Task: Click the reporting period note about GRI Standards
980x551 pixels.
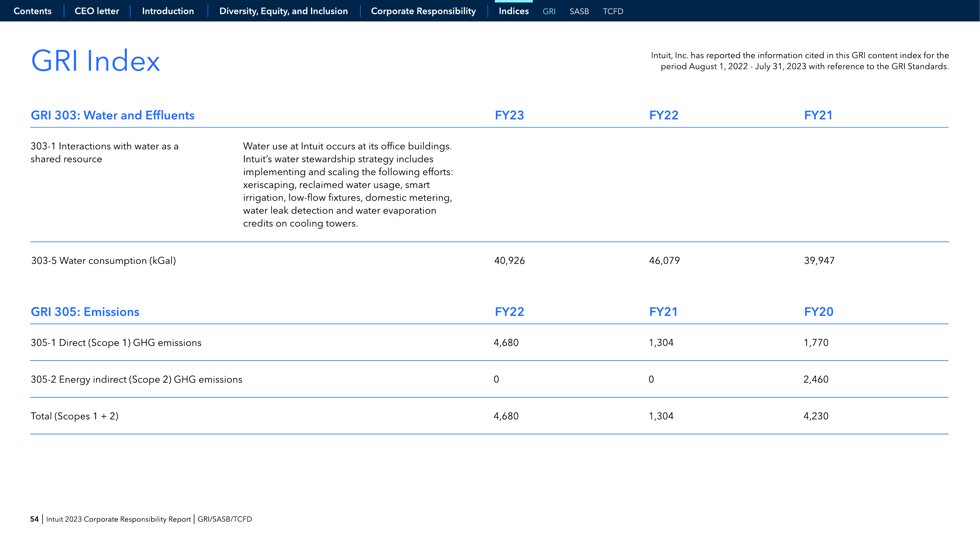Action: coord(800,61)
